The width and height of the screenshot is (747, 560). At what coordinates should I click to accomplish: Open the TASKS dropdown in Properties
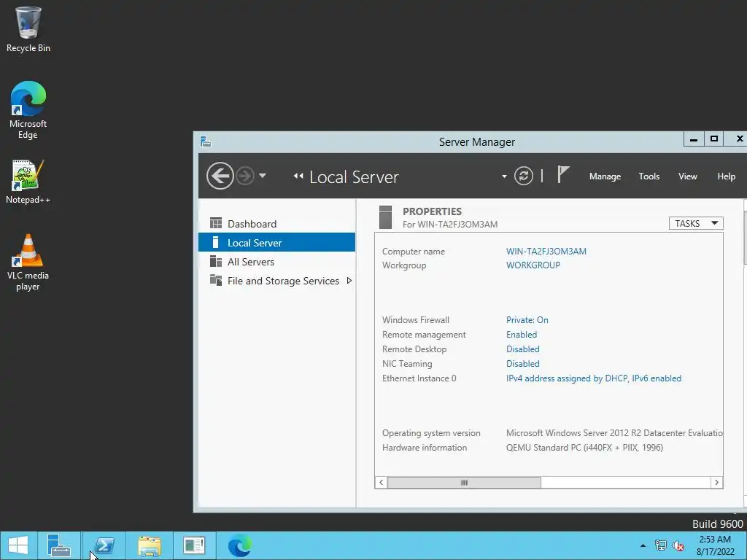696,223
